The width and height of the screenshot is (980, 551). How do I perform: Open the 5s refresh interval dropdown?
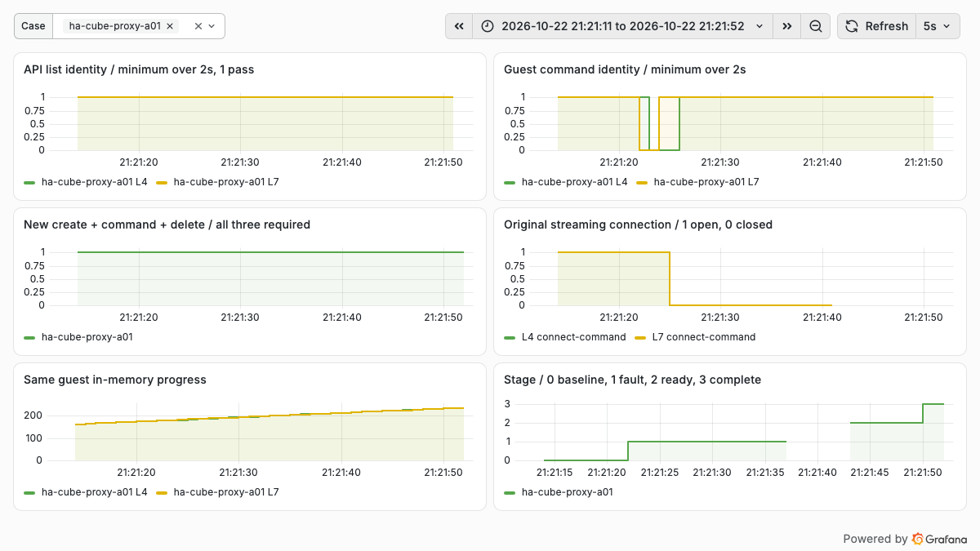(938, 26)
